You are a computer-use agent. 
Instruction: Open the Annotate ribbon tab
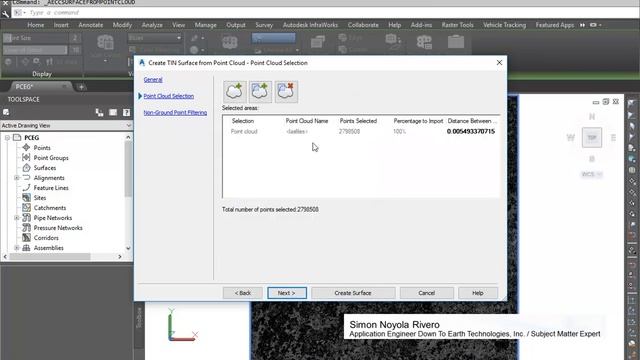[x=91, y=25]
